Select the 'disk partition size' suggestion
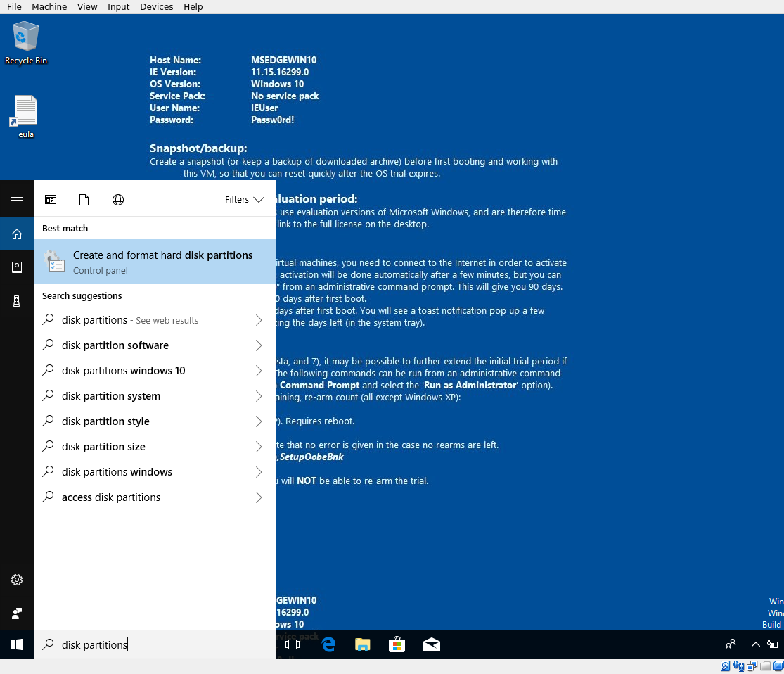The width and height of the screenshot is (784, 674). [x=155, y=447]
